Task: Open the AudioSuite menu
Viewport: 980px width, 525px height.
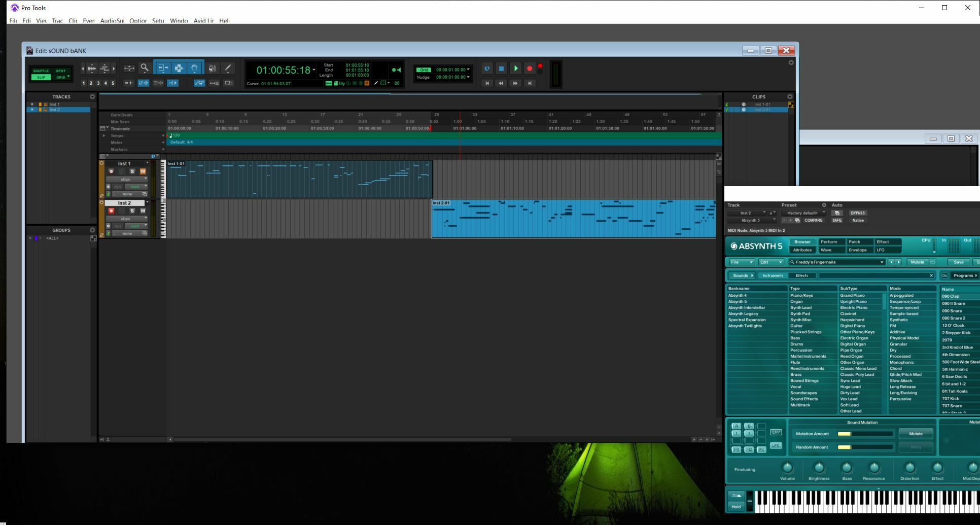Action: click(x=112, y=21)
